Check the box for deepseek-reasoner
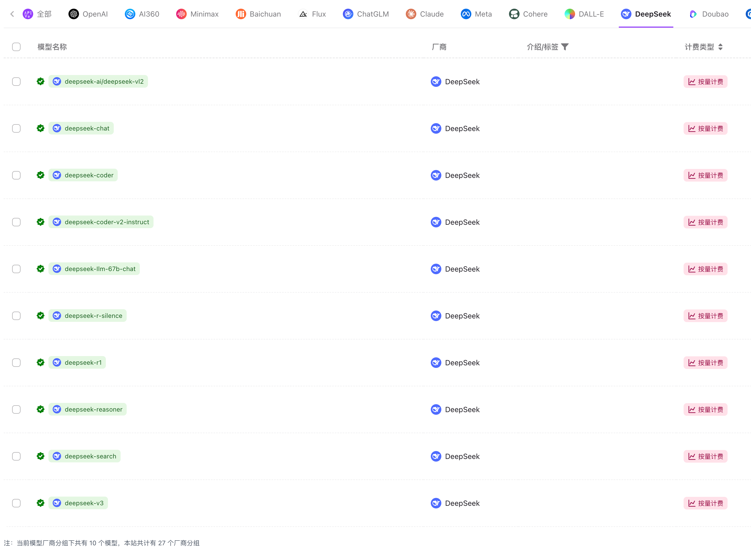The image size is (751, 560). (16, 409)
